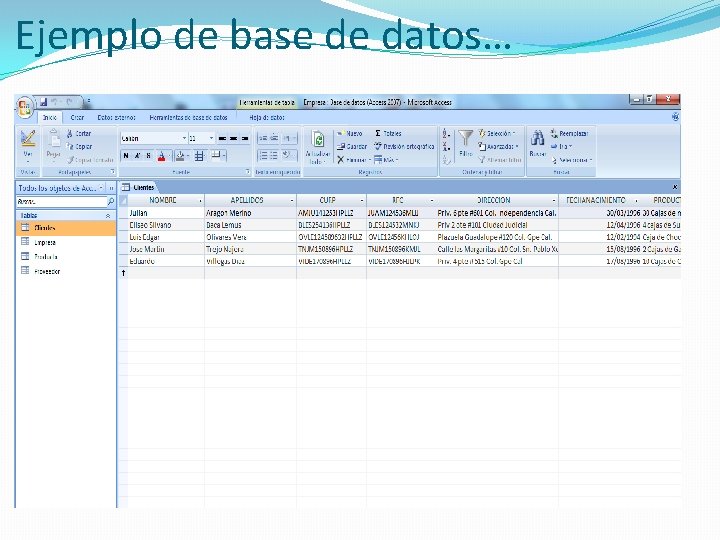This screenshot has height=540, width=720.
Task: Select the Clientes table in navigation pane
Action: (66, 228)
